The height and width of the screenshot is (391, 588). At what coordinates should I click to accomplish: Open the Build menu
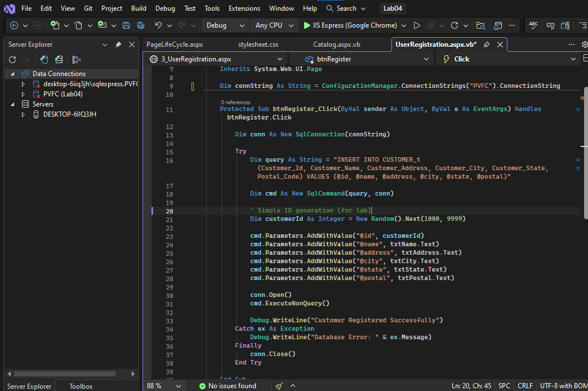coord(139,8)
